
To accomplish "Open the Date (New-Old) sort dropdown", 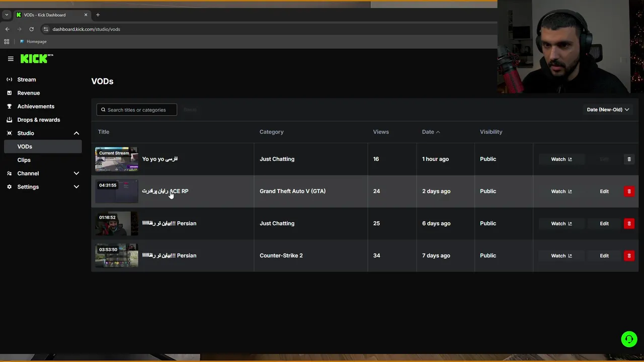I will point(608,110).
